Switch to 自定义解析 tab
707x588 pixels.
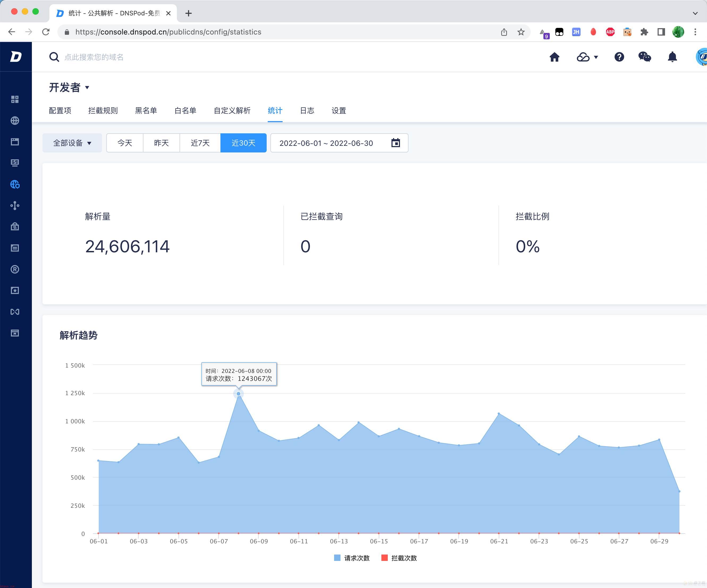pyautogui.click(x=232, y=110)
